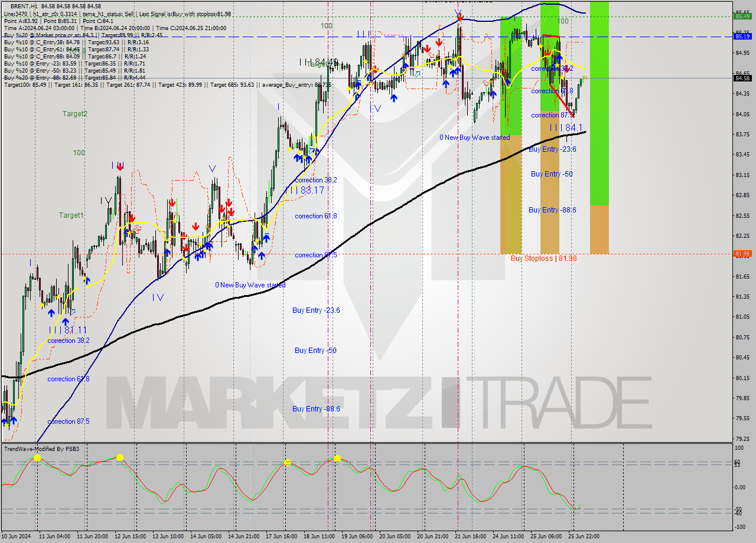Click the 'I I I 84.1' wave label
Image resolution: width=756 pixels, height=543 pixels.
click(566, 127)
